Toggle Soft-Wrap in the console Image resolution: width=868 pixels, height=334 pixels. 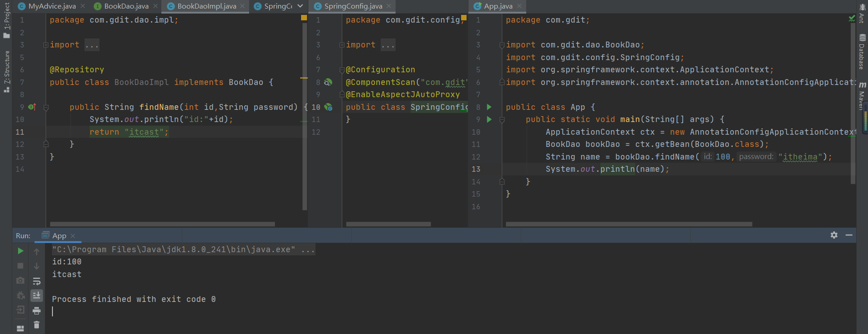pos(37,281)
